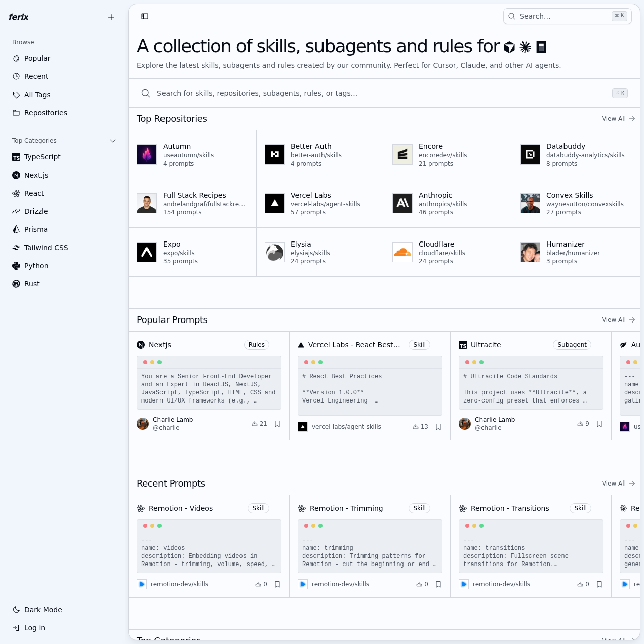The image size is (644, 644).
Task: Click the Autumn repository flame logo
Action: (147, 154)
